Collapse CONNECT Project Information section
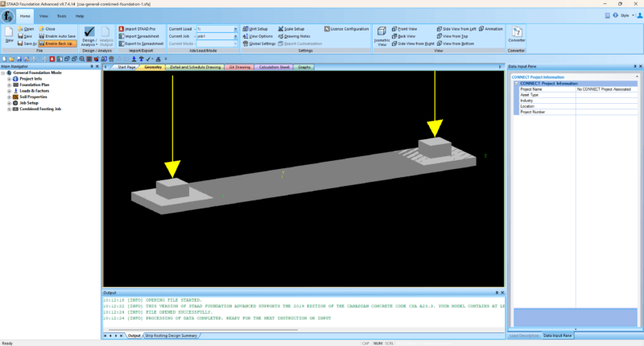Image resolution: width=644 pixels, height=346 pixels. (x=516, y=84)
